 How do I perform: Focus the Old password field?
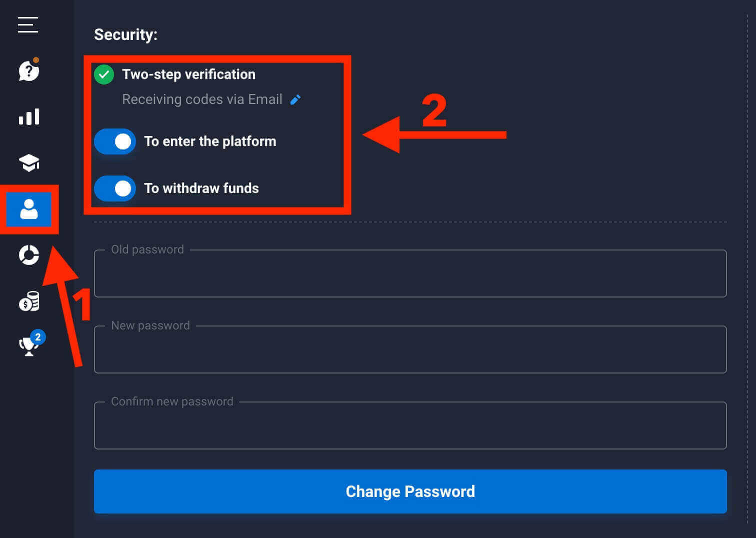[410, 274]
